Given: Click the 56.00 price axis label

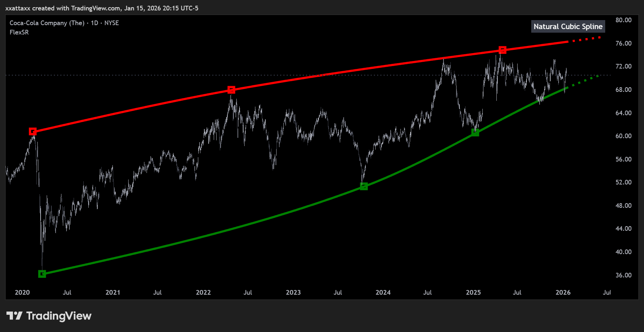Looking at the screenshot, I should click(623, 159).
